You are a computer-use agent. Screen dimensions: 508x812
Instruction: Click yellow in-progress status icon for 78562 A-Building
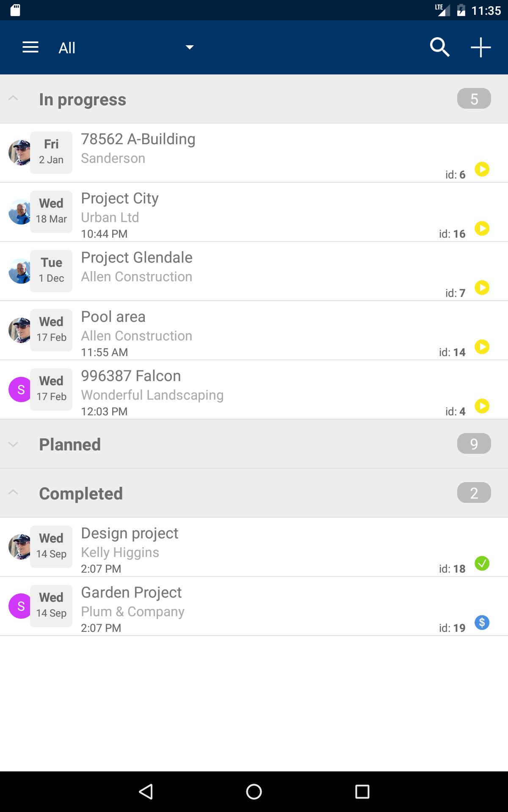coord(482,170)
